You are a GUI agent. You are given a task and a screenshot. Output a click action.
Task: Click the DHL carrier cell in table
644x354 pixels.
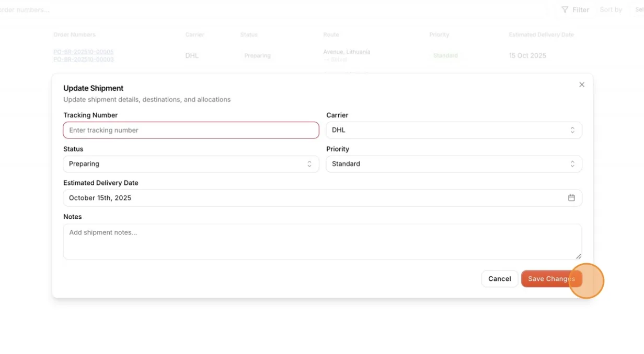pyautogui.click(x=192, y=55)
